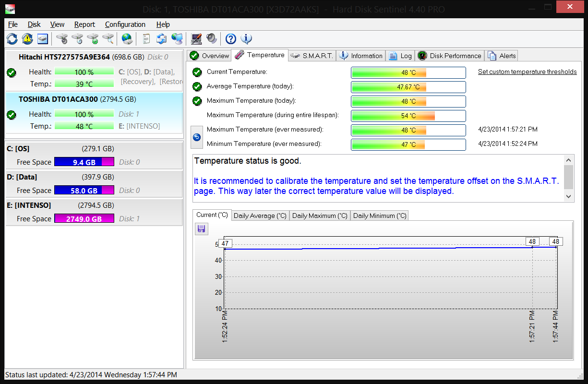The image size is (588, 384).
Task: Select the D: [Data] partition entry
Action: [x=94, y=183]
